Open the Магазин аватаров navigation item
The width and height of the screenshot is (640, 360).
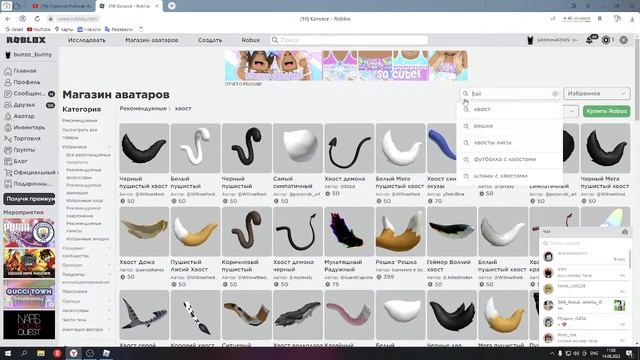[x=151, y=40]
